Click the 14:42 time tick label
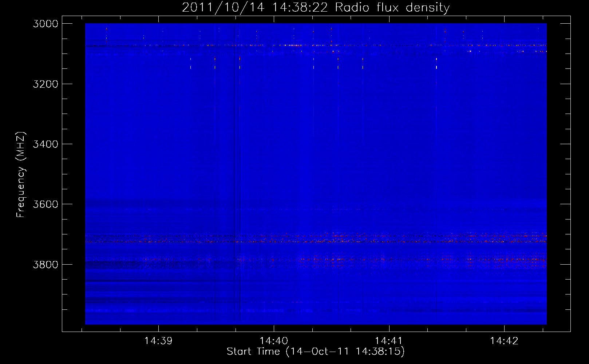The image size is (589, 364). click(x=504, y=341)
